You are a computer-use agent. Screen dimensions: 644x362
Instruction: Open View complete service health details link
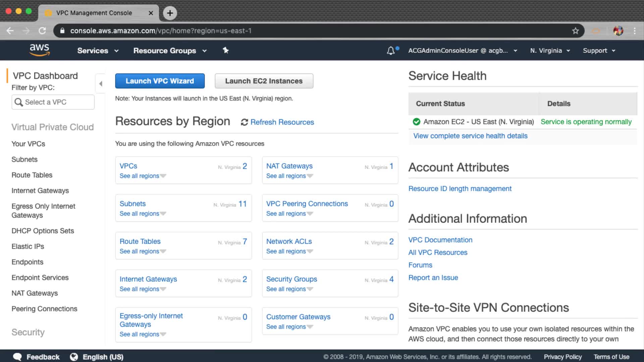pyautogui.click(x=470, y=136)
